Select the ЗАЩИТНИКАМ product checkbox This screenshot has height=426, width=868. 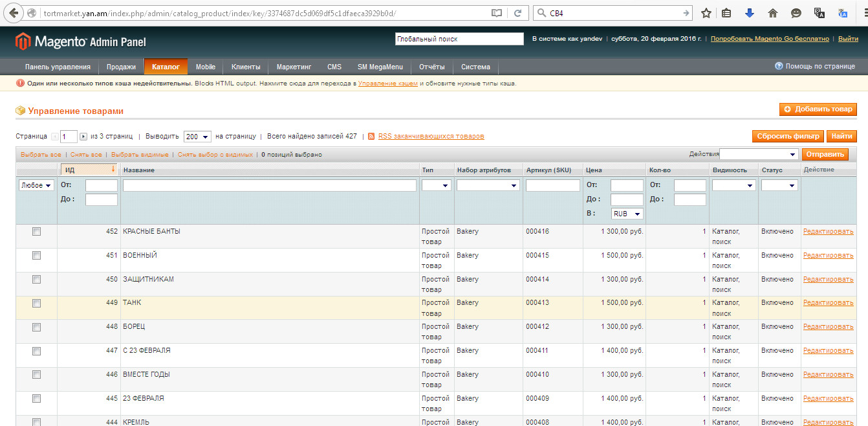[36, 279]
